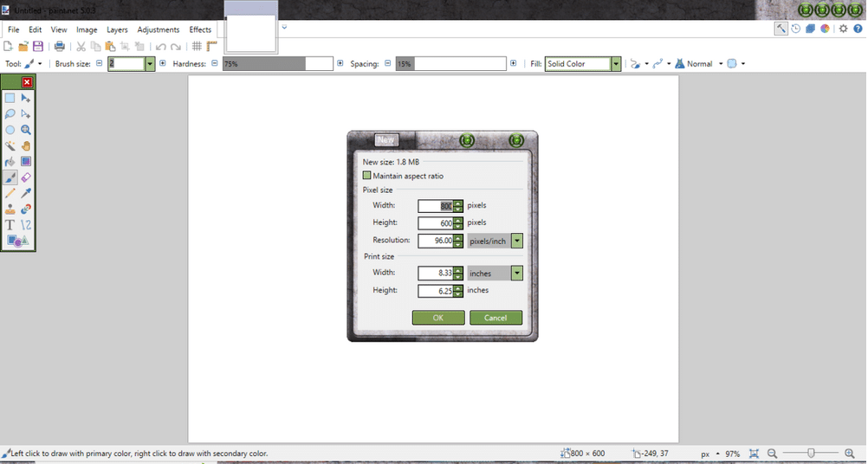Select the Shapes tool

pos(17,242)
